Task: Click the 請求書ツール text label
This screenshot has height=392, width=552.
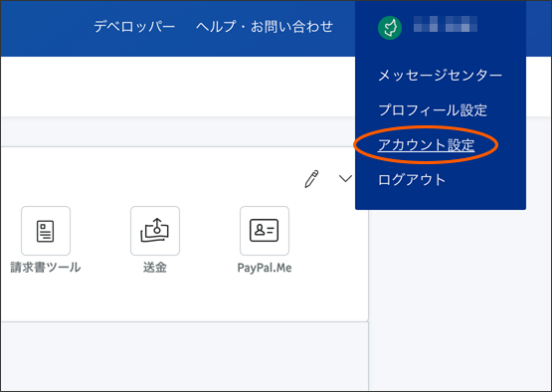Action: click(46, 268)
